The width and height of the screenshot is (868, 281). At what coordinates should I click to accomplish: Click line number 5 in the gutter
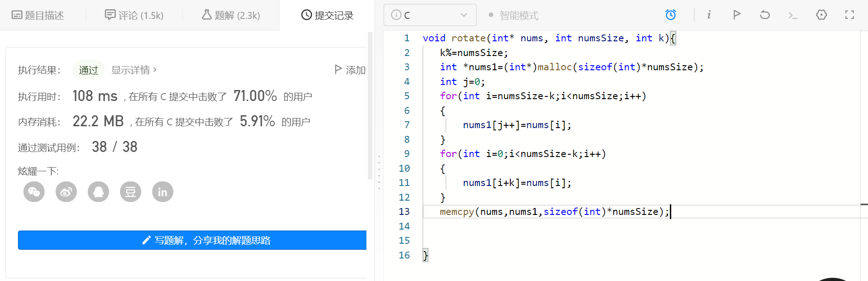coord(406,96)
